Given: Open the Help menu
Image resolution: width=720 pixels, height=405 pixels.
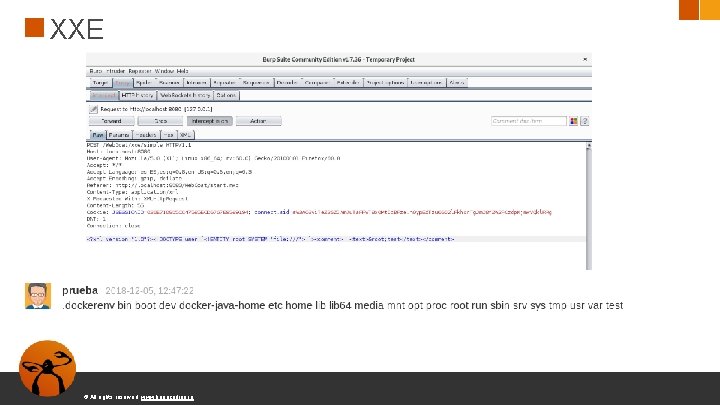Looking at the screenshot, I should 183,71.
